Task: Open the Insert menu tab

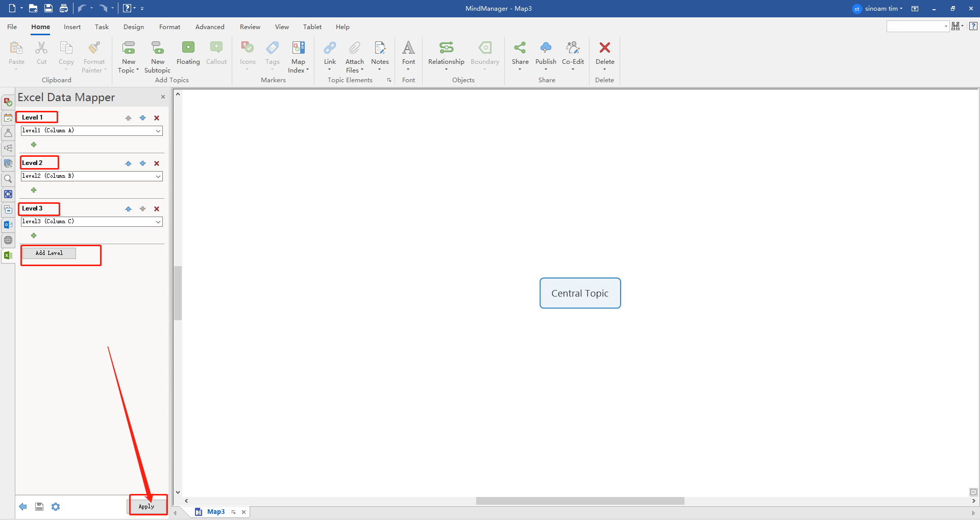Action: click(x=72, y=27)
